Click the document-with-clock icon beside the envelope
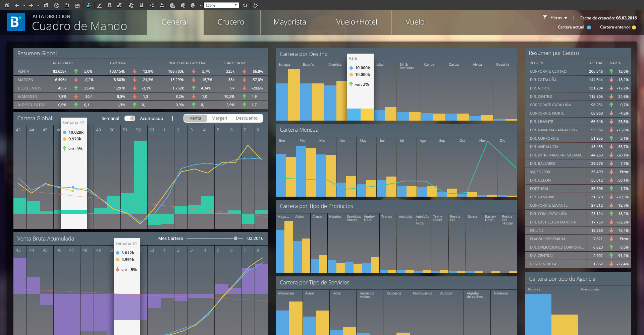 [183, 5]
